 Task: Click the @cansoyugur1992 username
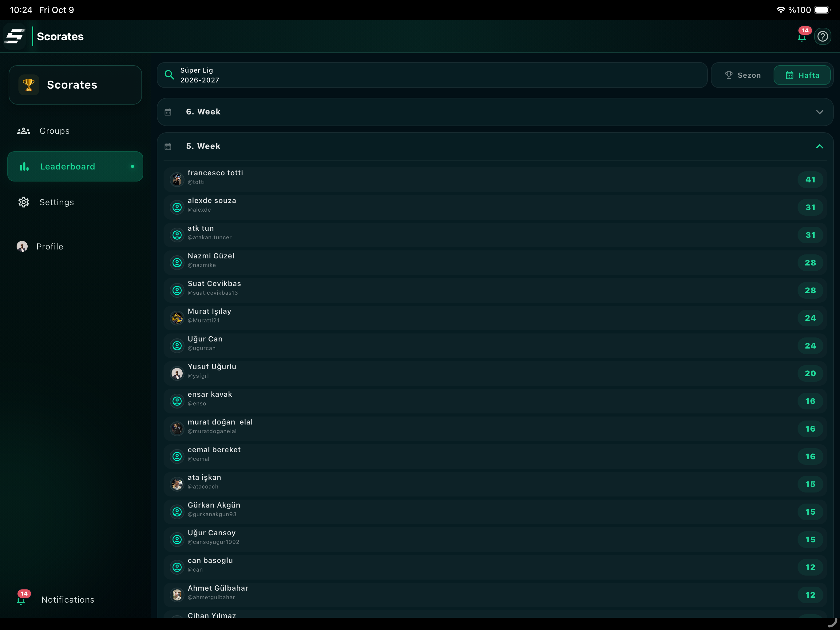(x=213, y=542)
